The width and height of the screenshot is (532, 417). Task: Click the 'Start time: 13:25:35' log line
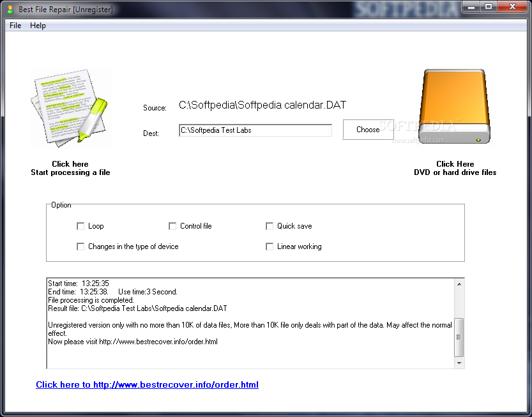79,284
